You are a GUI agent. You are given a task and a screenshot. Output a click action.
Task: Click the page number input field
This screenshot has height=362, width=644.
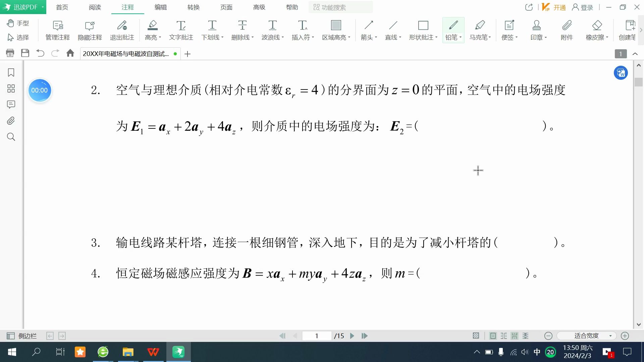[317, 336]
